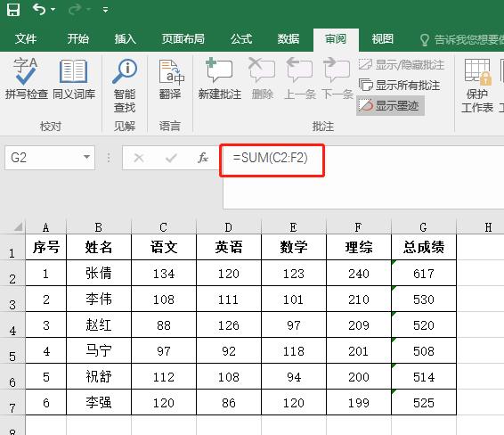Toggle 显示墨迹 ink display
The width and height of the screenshot is (504, 435).
point(390,105)
